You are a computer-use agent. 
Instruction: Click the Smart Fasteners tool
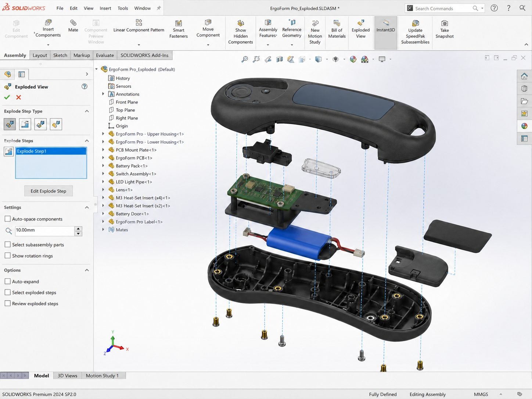179,29
